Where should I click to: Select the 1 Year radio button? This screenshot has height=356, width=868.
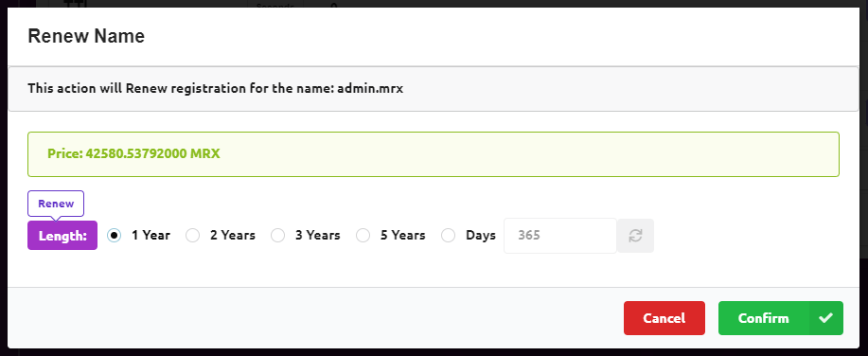114,236
